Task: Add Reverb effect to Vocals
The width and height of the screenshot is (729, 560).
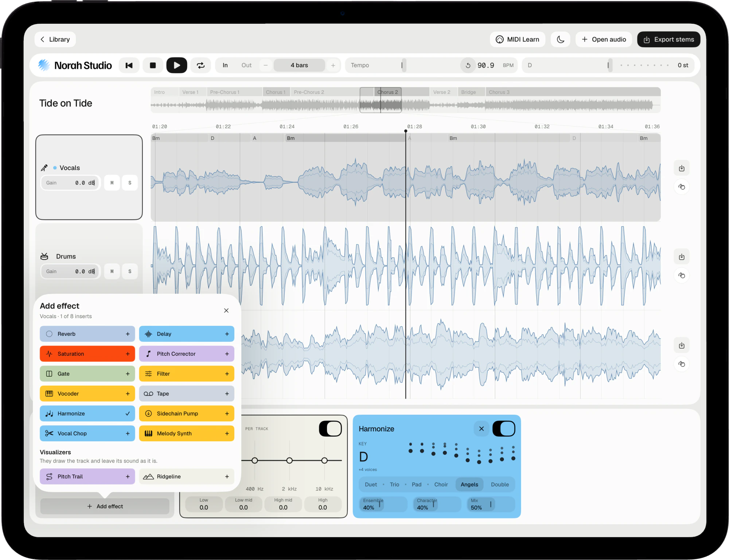Action: coord(87,334)
